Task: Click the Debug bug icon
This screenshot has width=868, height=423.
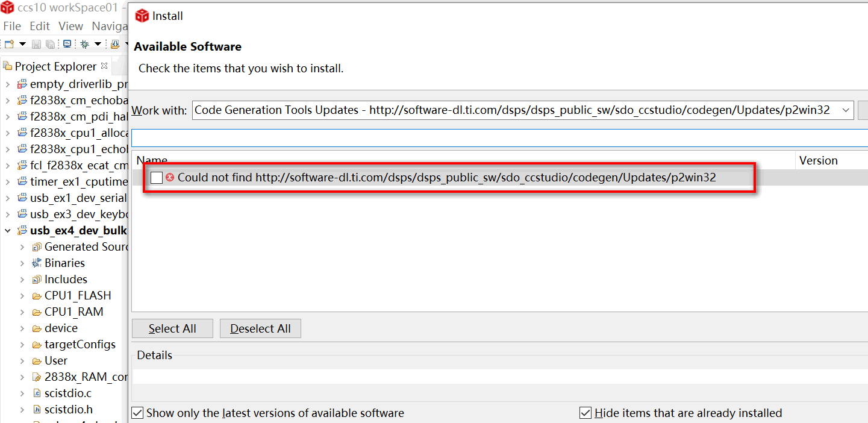Action: click(84, 44)
